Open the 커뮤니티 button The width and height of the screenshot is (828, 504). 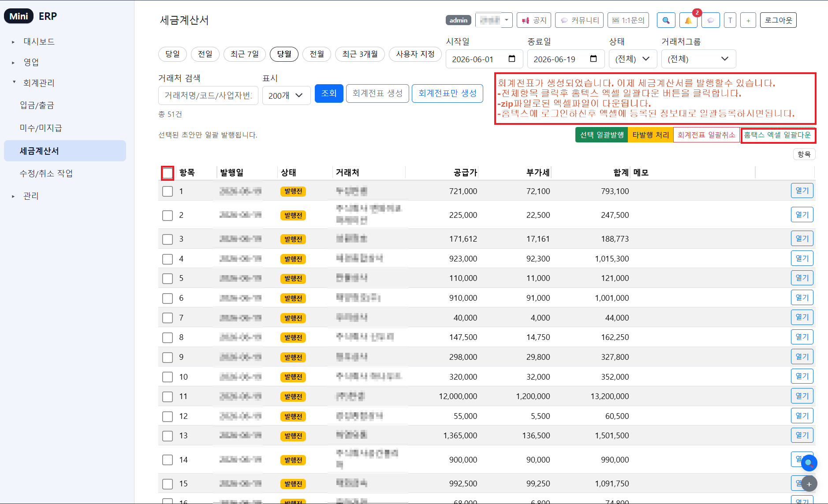point(579,20)
